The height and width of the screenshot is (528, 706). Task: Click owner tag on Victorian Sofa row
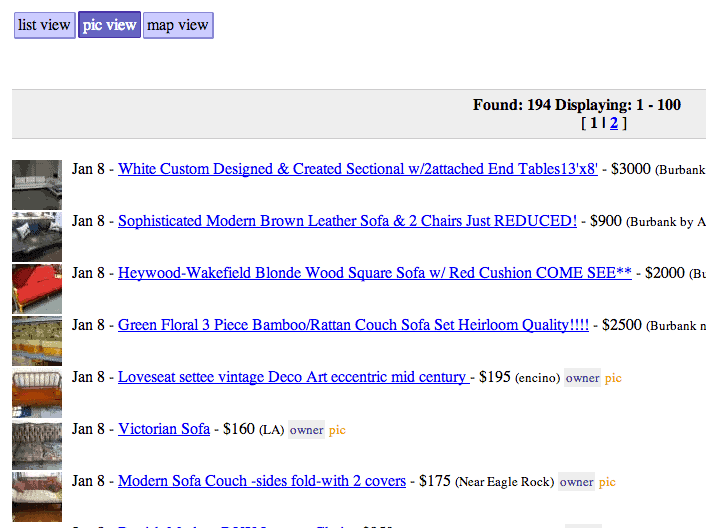(x=306, y=430)
